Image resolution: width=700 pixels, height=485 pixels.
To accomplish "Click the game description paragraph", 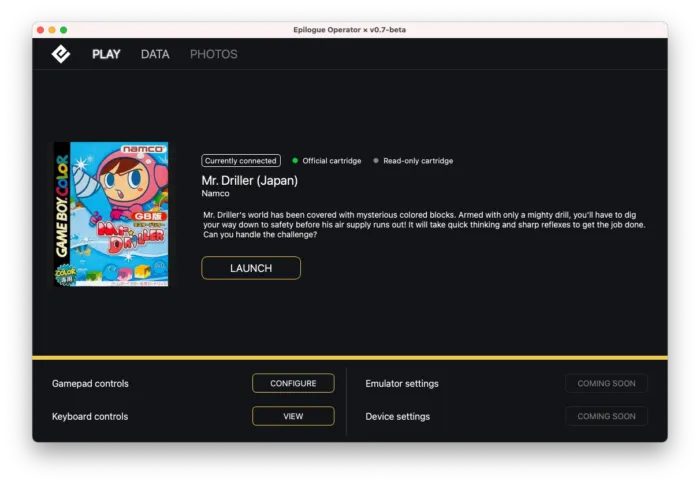I will (423, 225).
